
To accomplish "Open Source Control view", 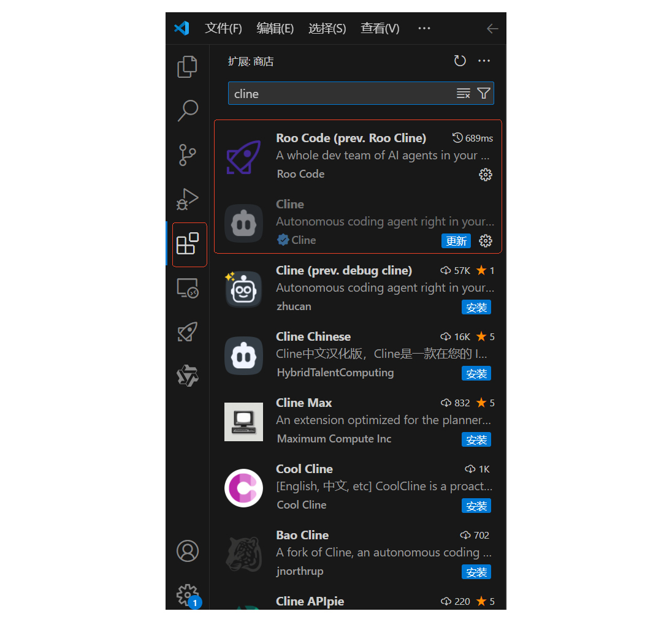I will point(187,154).
